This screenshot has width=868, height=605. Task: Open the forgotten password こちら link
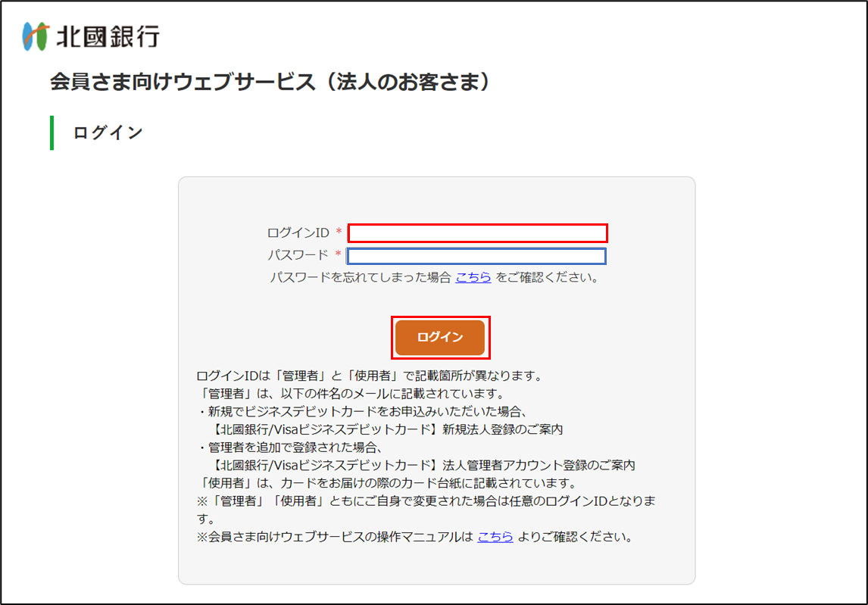point(473,277)
